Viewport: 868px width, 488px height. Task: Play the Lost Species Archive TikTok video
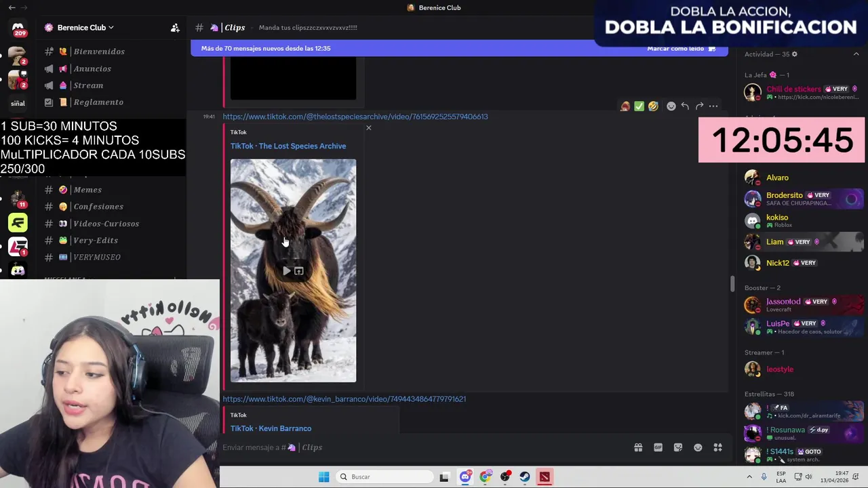click(286, 271)
